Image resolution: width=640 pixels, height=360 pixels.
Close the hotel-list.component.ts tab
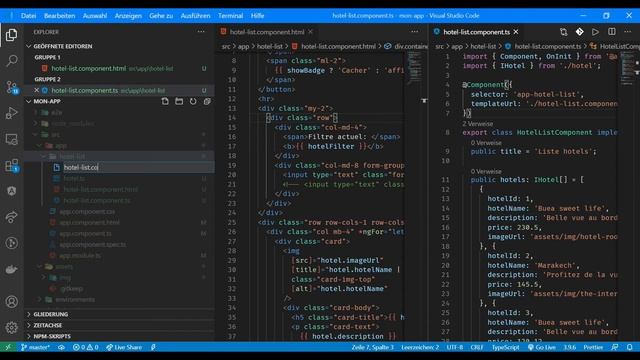516,32
